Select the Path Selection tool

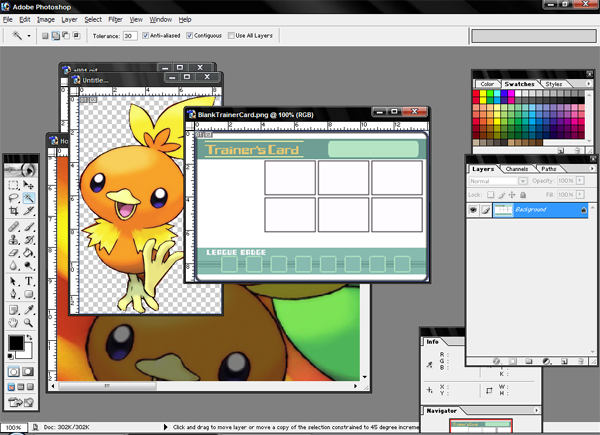pos(14,282)
